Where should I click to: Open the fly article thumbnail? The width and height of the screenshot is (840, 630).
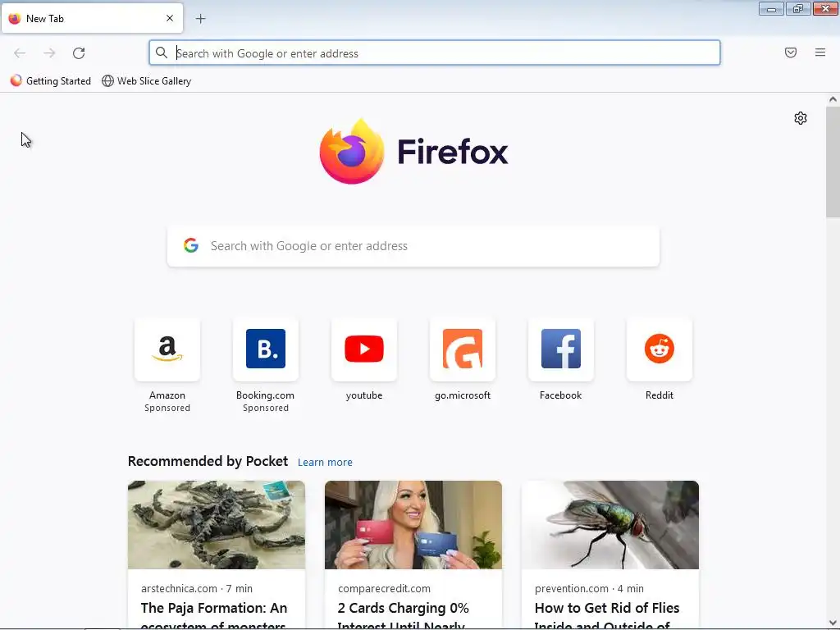(610, 525)
